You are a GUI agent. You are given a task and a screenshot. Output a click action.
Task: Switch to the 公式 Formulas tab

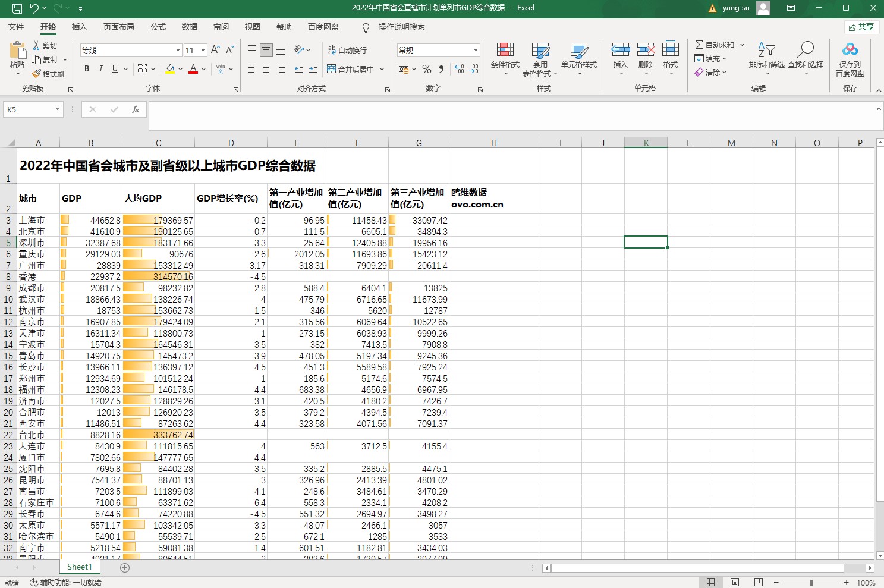pyautogui.click(x=158, y=27)
